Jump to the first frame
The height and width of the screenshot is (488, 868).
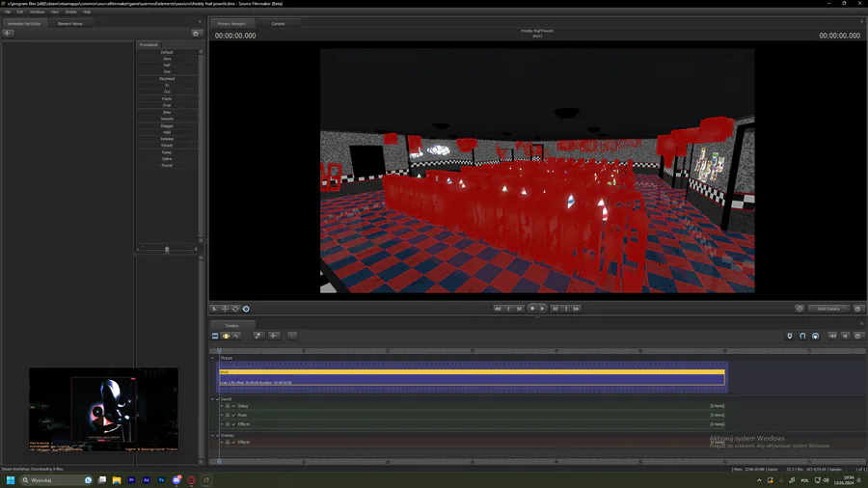point(497,309)
